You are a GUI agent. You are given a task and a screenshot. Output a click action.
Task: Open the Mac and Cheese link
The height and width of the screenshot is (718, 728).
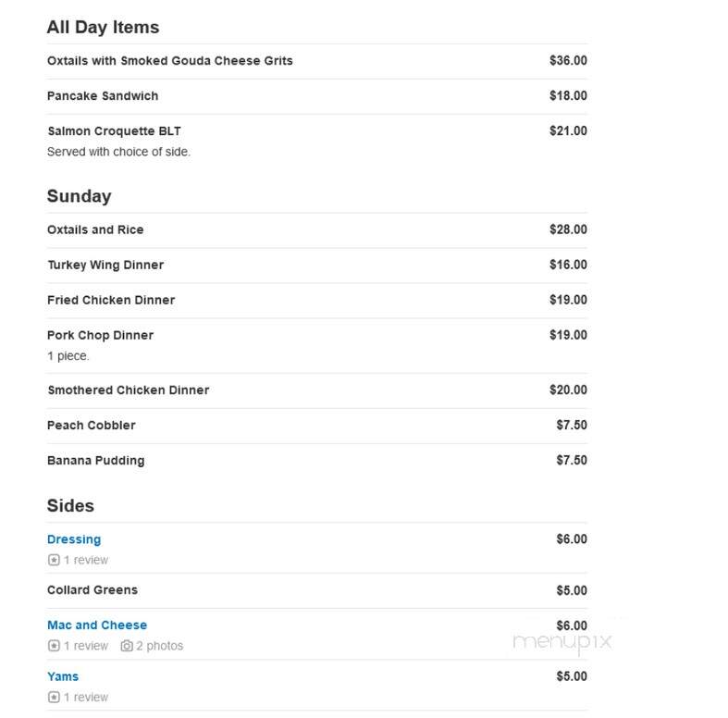(97, 625)
